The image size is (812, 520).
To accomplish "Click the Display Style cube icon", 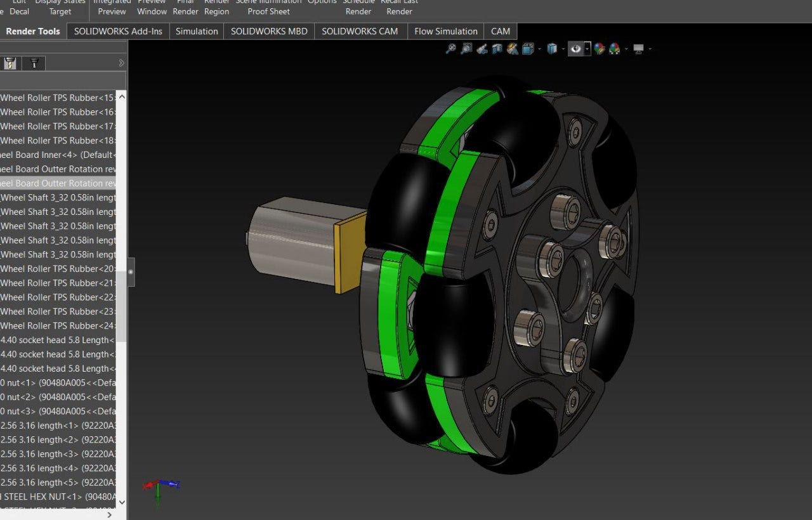I will (x=552, y=49).
